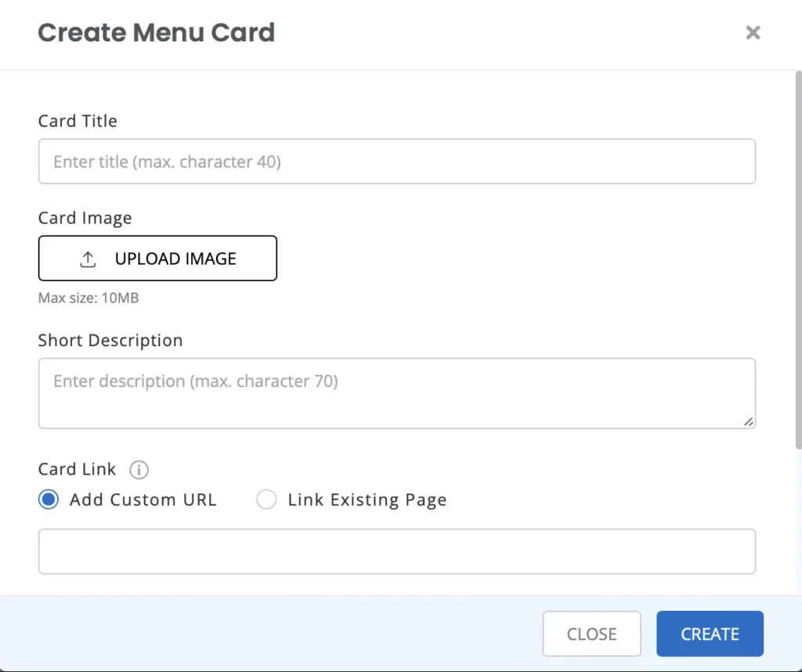Focus the Card Title input field
Viewport: 802px width, 672px height.
click(x=397, y=161)
